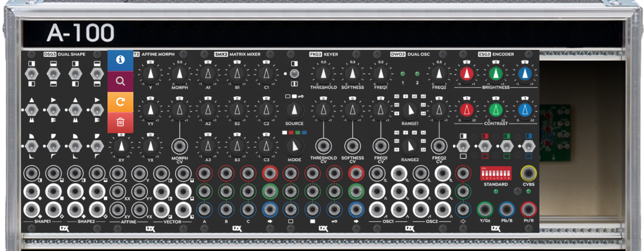The width and height of the screenshot is (644, 251).
Task: Flip the white-marked toggle switch on Encoder
Action: (463, 146)
